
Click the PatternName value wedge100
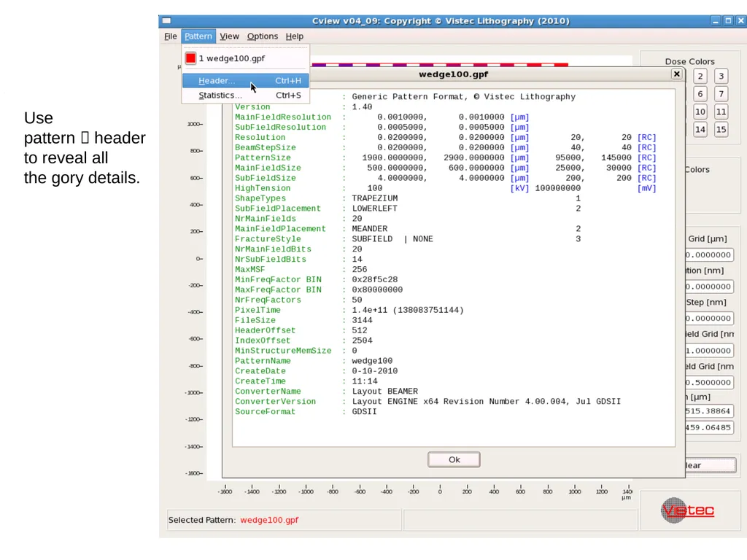tap(372, 361)
